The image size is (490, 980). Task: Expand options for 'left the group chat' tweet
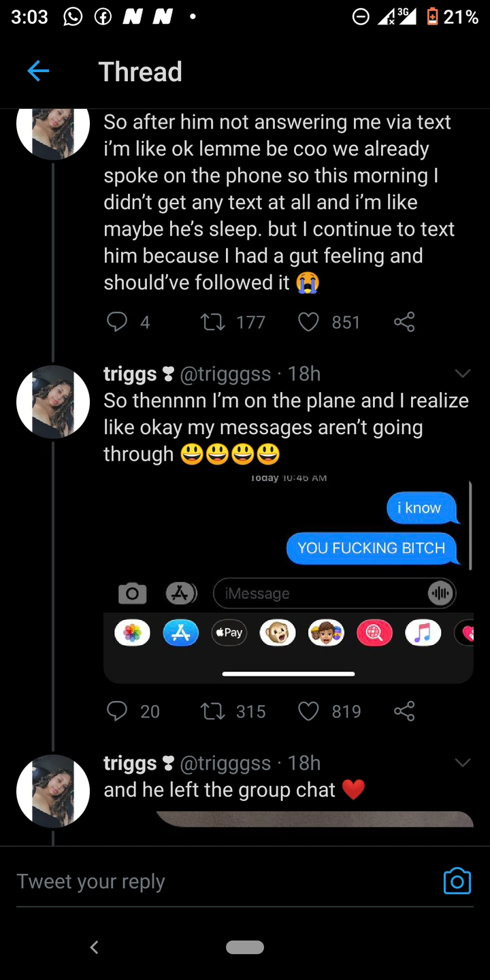pyautogui.click(x=463, y=762)
